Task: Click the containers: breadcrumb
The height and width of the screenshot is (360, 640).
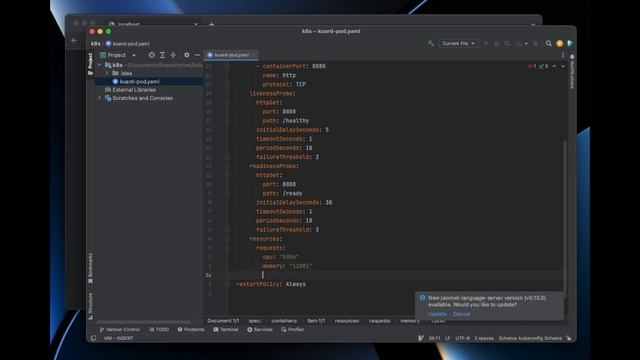Action: pyautogui.click(x=284, y=321)
